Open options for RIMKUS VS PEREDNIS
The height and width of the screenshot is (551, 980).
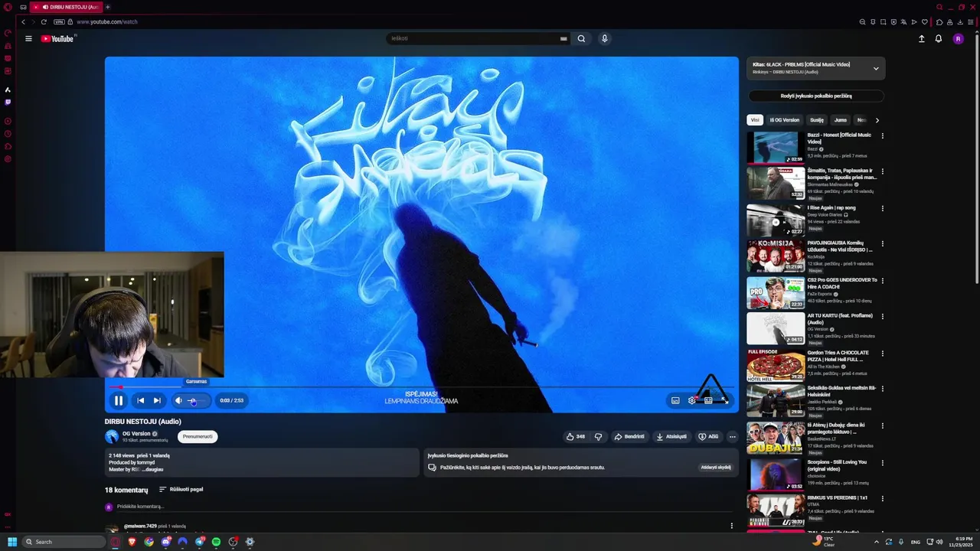coord(882,498)
